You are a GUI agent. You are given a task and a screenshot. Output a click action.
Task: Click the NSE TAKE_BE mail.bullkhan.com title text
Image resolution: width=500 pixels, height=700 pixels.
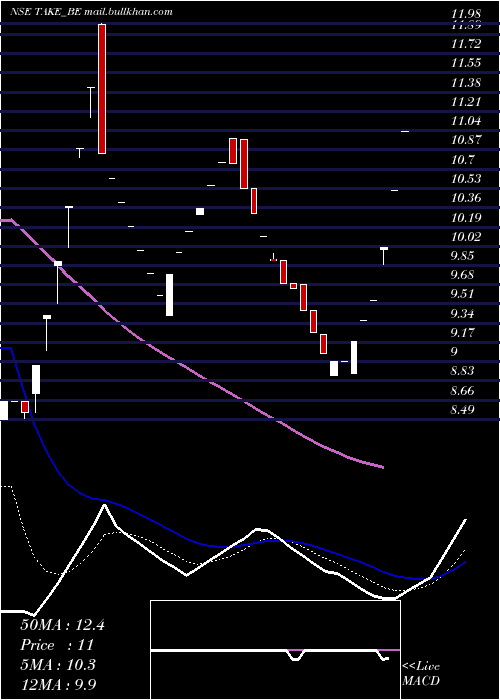[x=91, y=12]
